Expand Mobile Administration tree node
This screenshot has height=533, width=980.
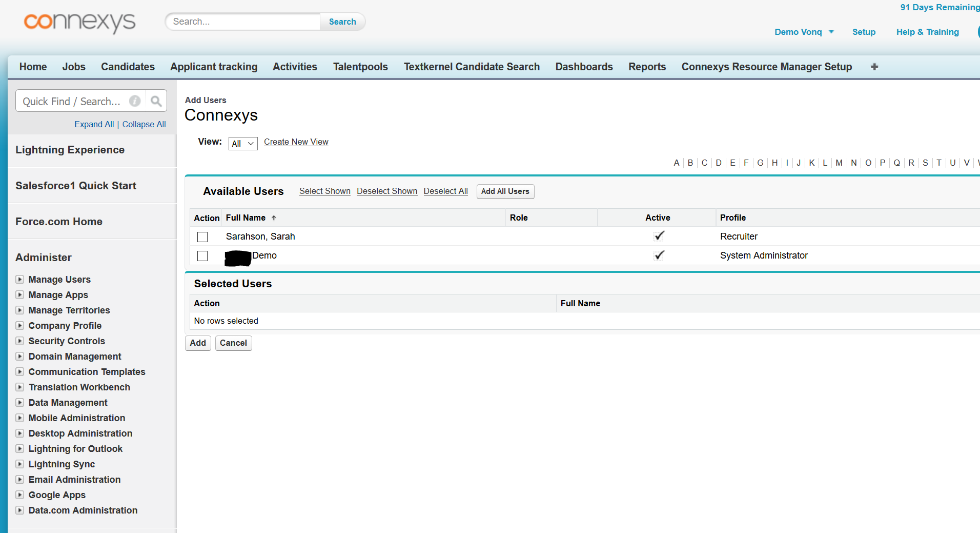tap(20, 418)
